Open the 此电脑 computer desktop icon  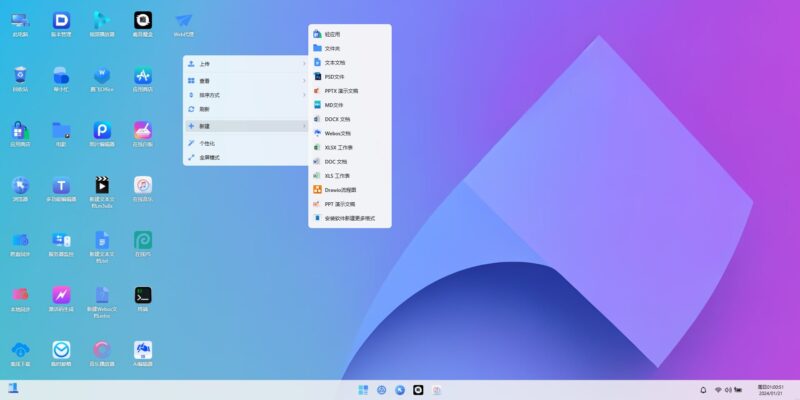click(20, 21)
